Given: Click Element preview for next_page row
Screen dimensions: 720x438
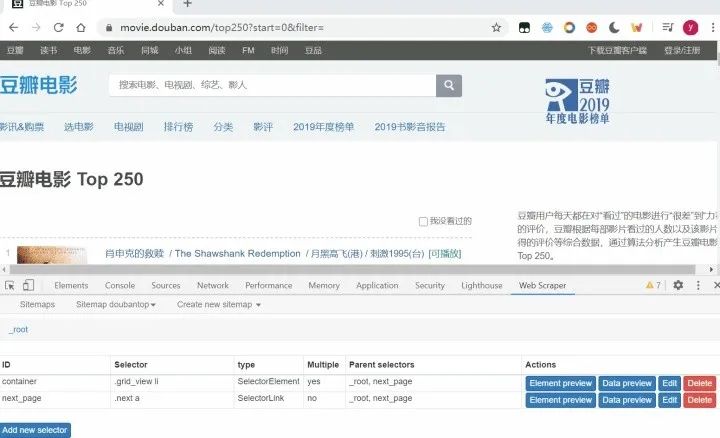Looking at the screenshot, I should [x=560, y=400].
